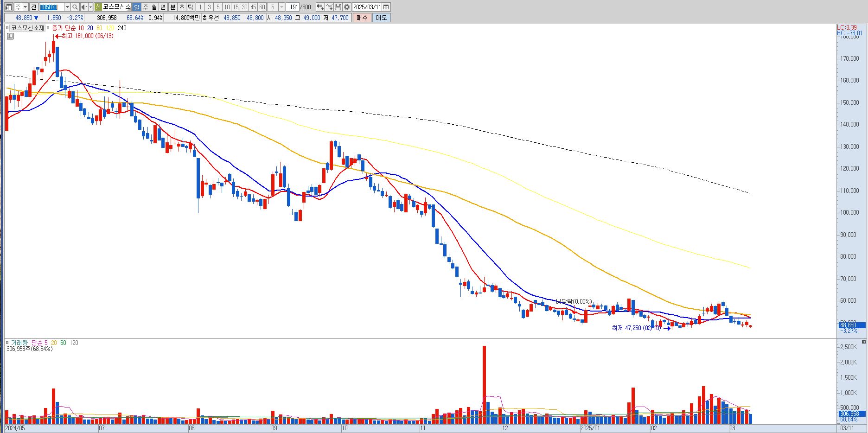868x433 pixels.
Task: Switch to second 초 chart
Action: tap(182, 7)
